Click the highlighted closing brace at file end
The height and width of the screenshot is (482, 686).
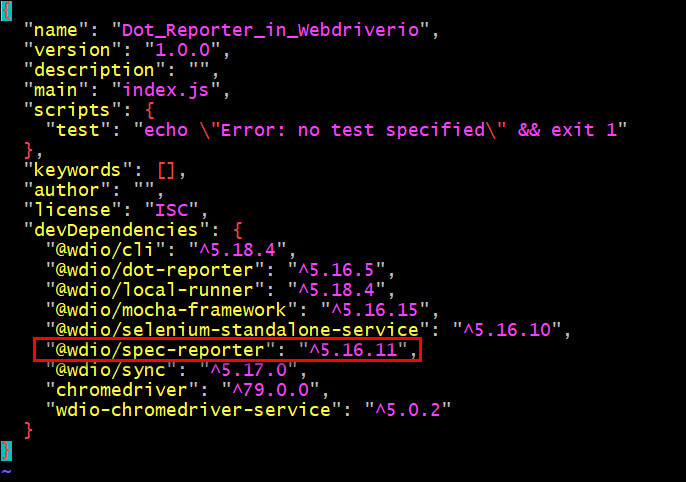click(x=6, y=451)
